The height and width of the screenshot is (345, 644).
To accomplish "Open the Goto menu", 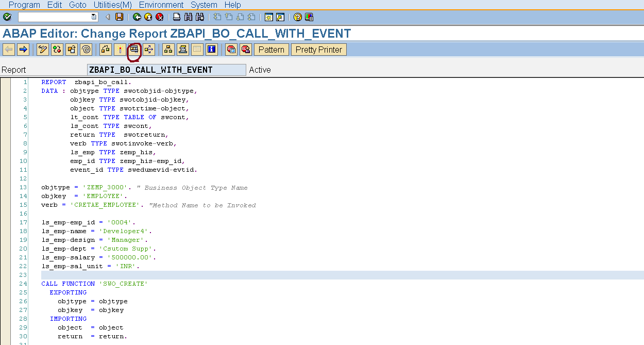I will point(78,5).
